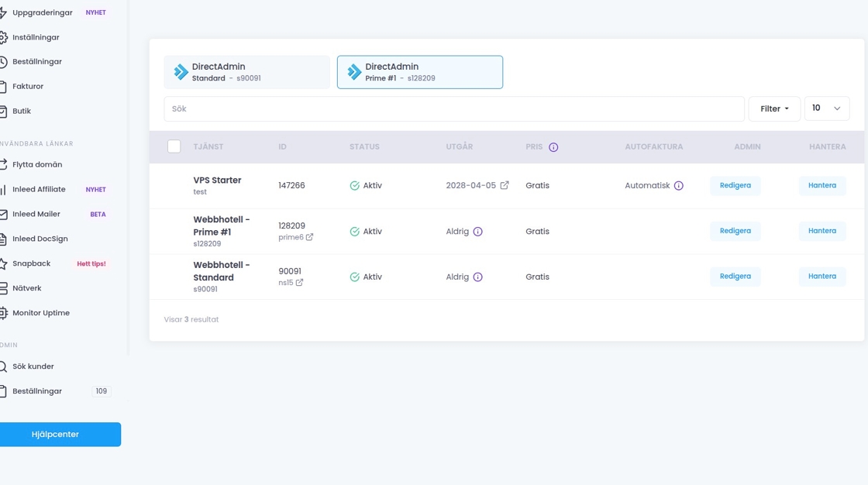Click info icon beside Aldrig for Standard row
This screenshot has width=868, height=485.
pyautogui.click(x=477, y=277)
